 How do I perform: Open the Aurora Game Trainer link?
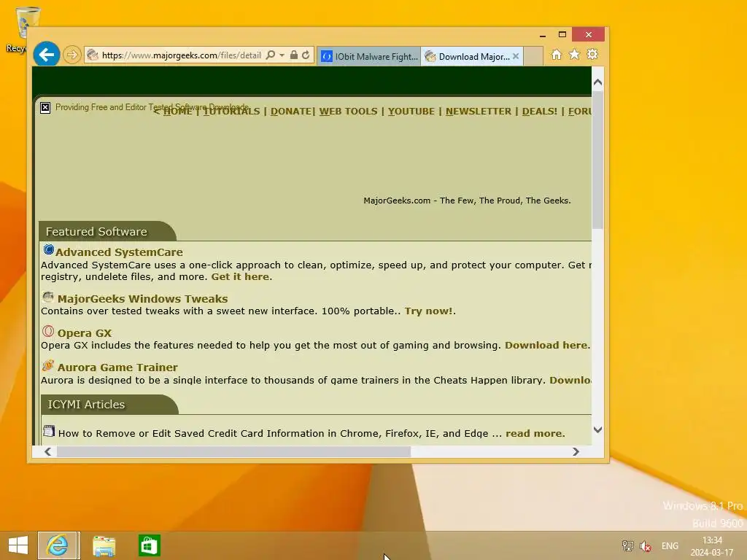pyautogui.click(x=117, y=367)
